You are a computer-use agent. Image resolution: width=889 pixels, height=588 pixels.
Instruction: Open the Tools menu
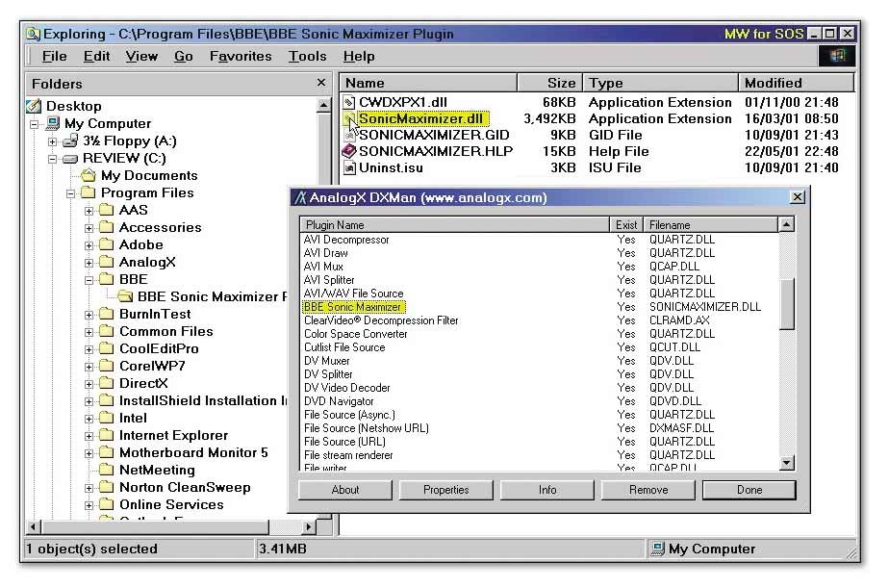pos(307,56)
